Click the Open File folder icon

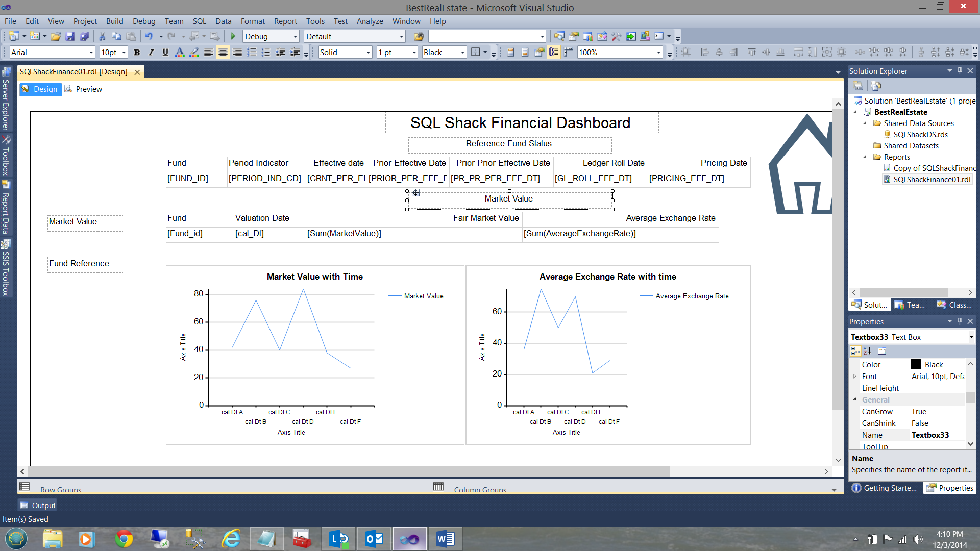56,36
